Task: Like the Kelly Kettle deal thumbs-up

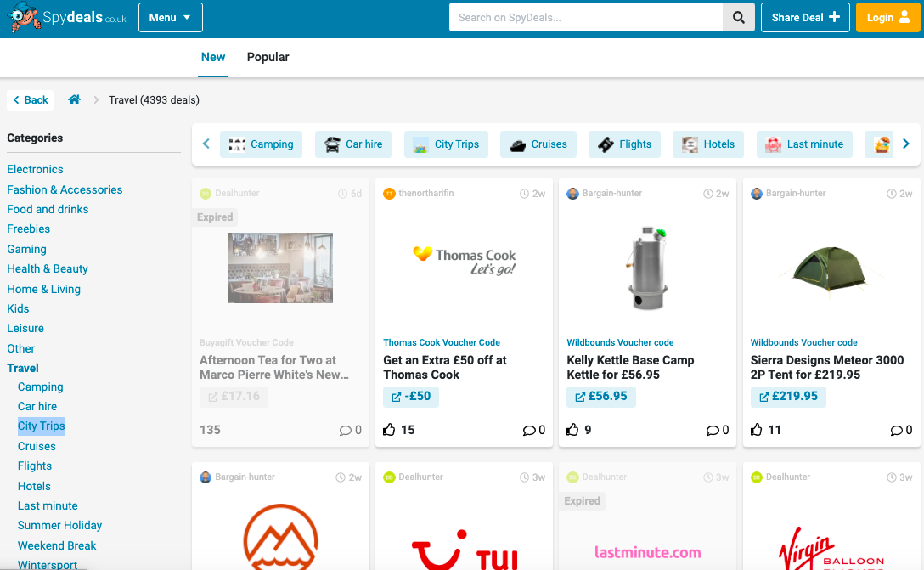Action: click(572, 430)
